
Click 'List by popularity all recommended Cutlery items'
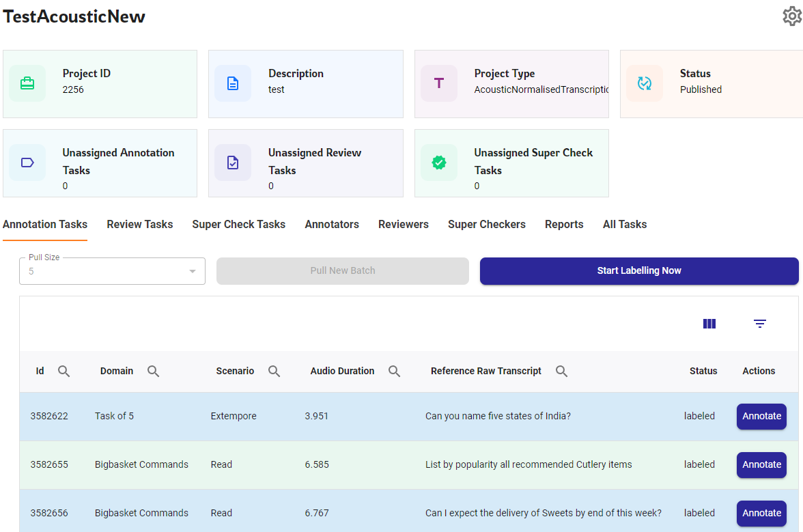pyautogui.click(x=529, y=465)
